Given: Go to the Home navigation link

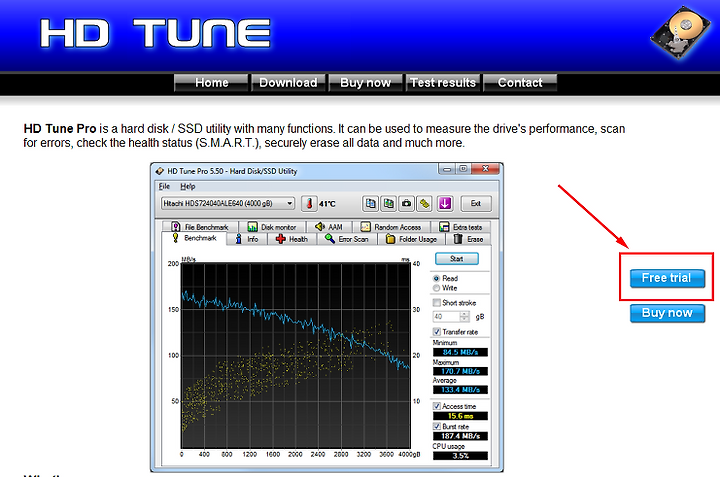Looking at the screenshot, I should click(211, 83).
